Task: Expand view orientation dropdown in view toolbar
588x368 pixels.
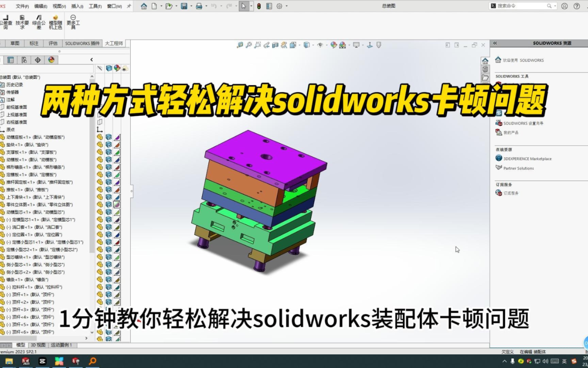Action: [x=299, y=45]
